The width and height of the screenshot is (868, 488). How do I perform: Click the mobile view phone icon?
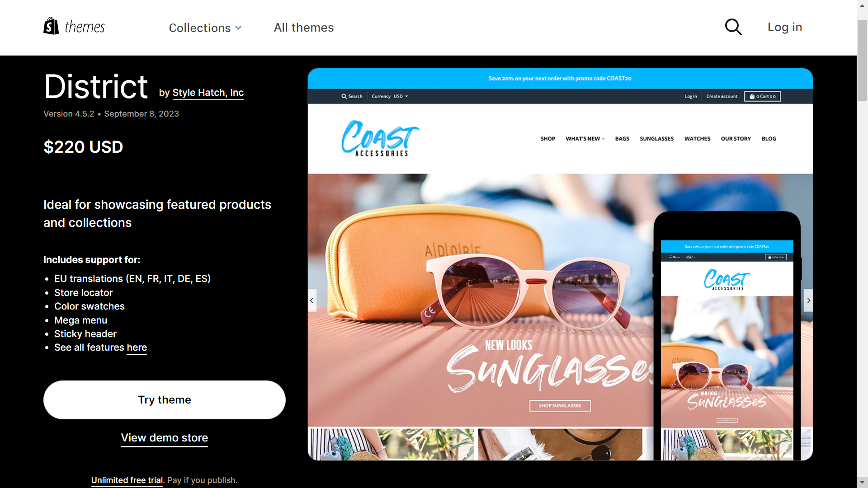click(x=727, y=333)
